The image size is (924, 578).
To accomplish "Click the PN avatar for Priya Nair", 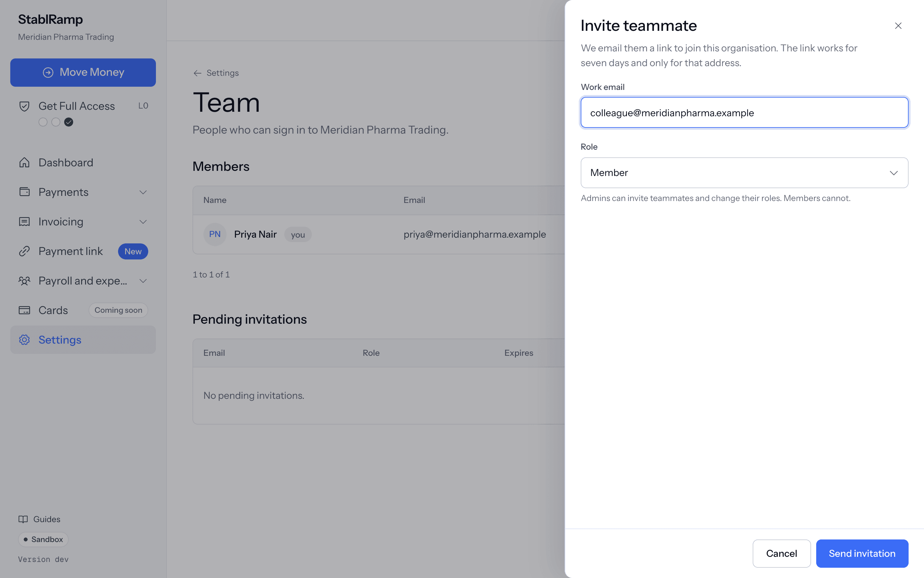I will [x=215, y=234].
